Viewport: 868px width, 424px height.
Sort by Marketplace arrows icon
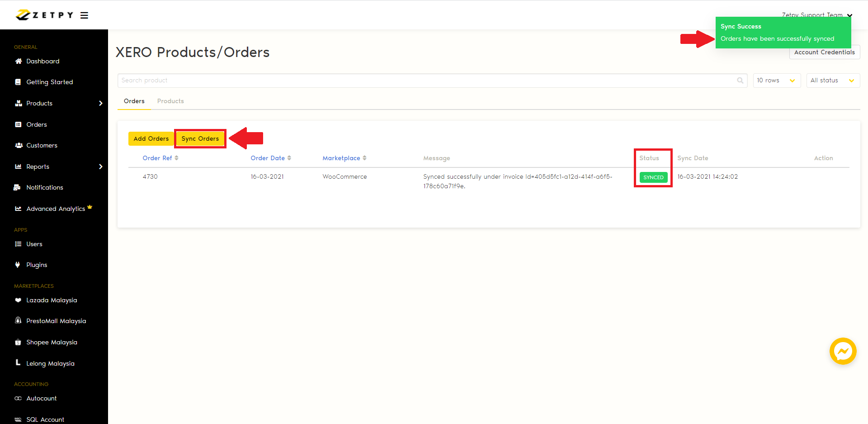pyautogui.click(x=365, y=158)
